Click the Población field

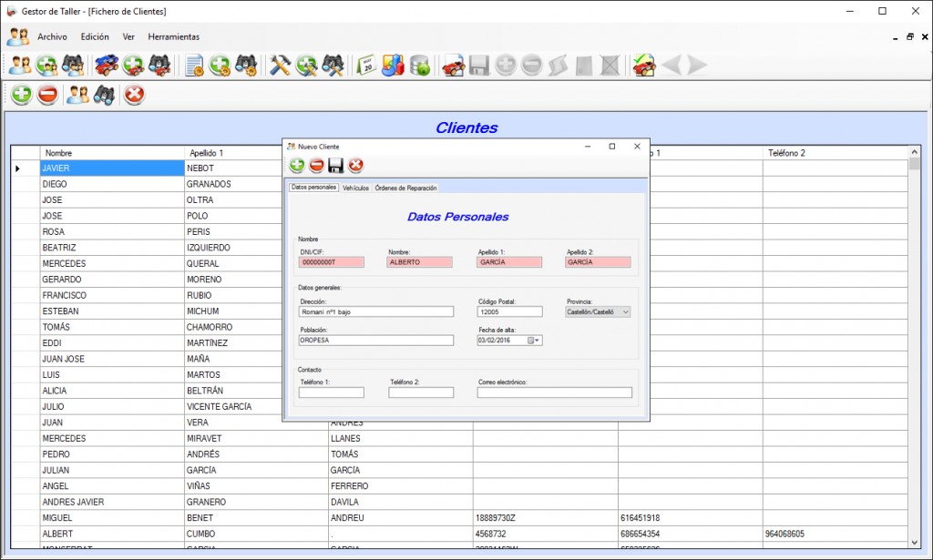[x=376, y=341]
